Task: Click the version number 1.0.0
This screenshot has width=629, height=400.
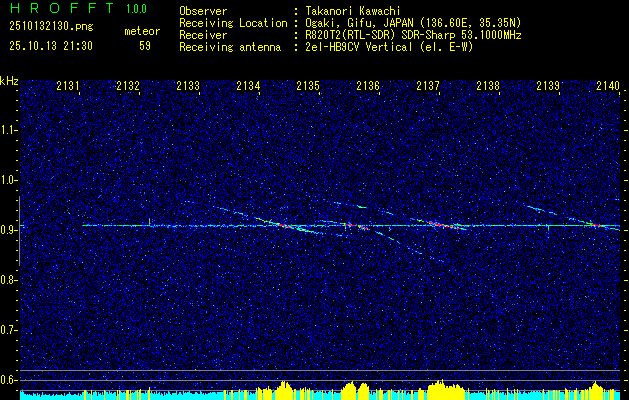Action: pyautogui.click(x=136, y=8)
